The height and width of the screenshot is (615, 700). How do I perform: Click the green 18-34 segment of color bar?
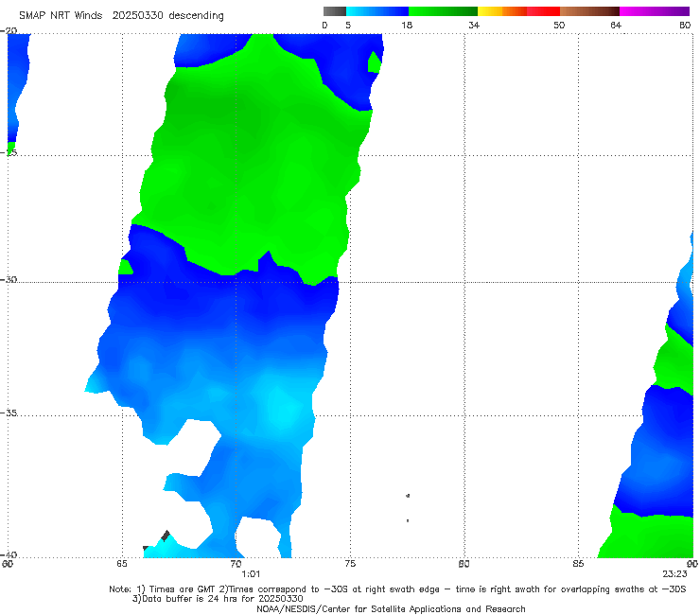pos(443,11)
